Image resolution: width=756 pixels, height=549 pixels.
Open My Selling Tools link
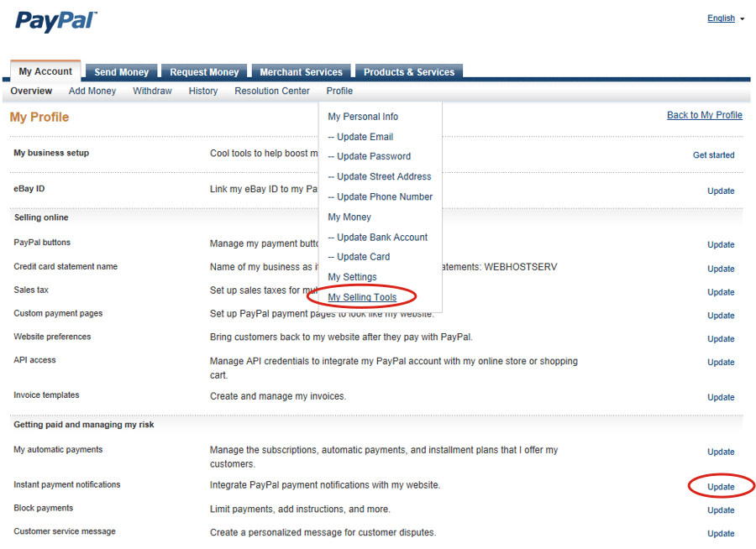(x=362, y=297)
